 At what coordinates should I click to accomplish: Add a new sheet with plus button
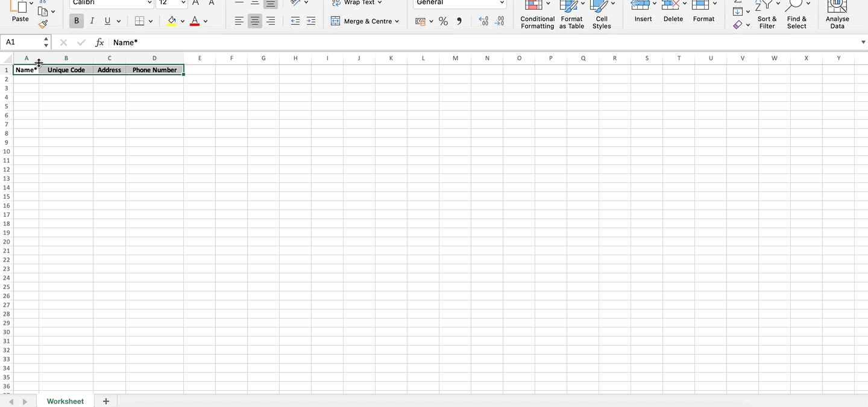point(106,401)
